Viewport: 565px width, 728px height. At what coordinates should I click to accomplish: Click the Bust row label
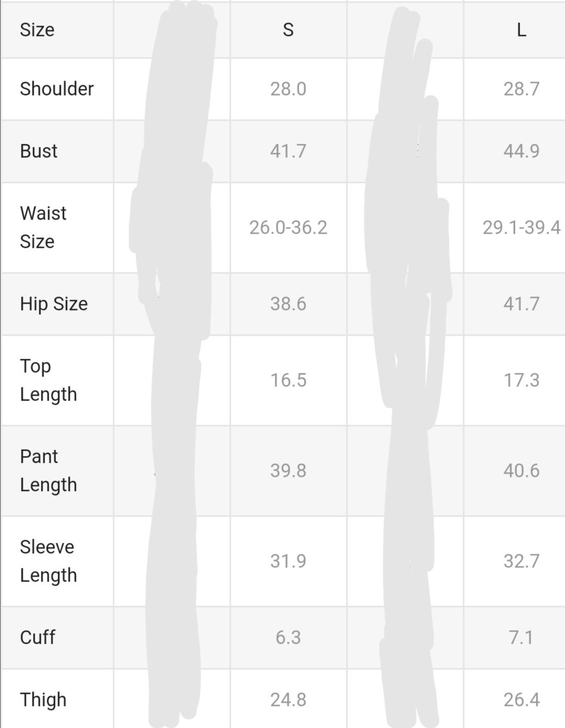pyautogui.click(x=39, y=151)
